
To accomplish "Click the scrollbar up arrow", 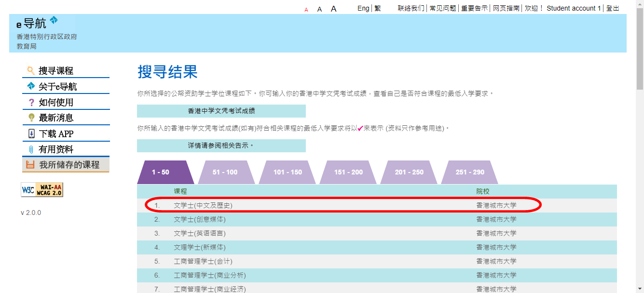I will pyautogui.click(x=640, y=4).
